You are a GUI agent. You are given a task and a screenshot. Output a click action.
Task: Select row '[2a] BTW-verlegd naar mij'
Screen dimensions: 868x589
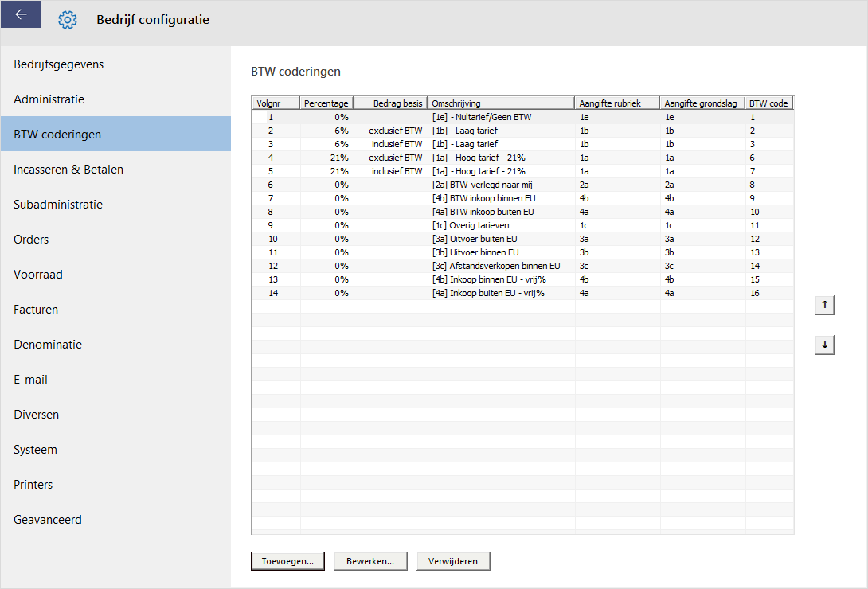point(522,185)
